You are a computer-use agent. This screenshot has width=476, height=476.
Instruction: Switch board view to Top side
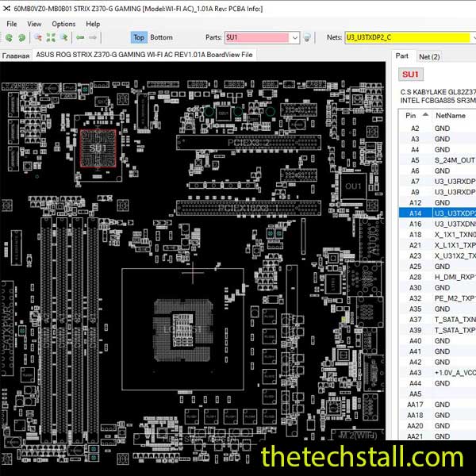(139, 37)
